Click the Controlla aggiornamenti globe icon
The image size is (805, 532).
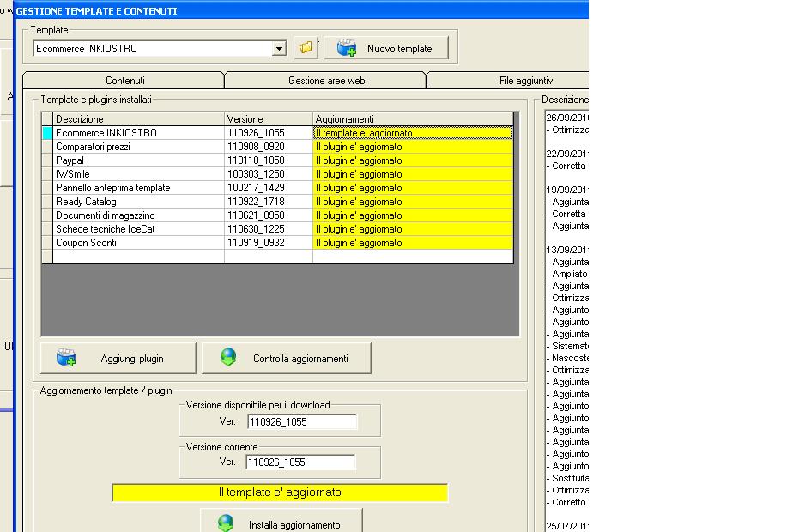pyautogui.click(x=228, y=358)
